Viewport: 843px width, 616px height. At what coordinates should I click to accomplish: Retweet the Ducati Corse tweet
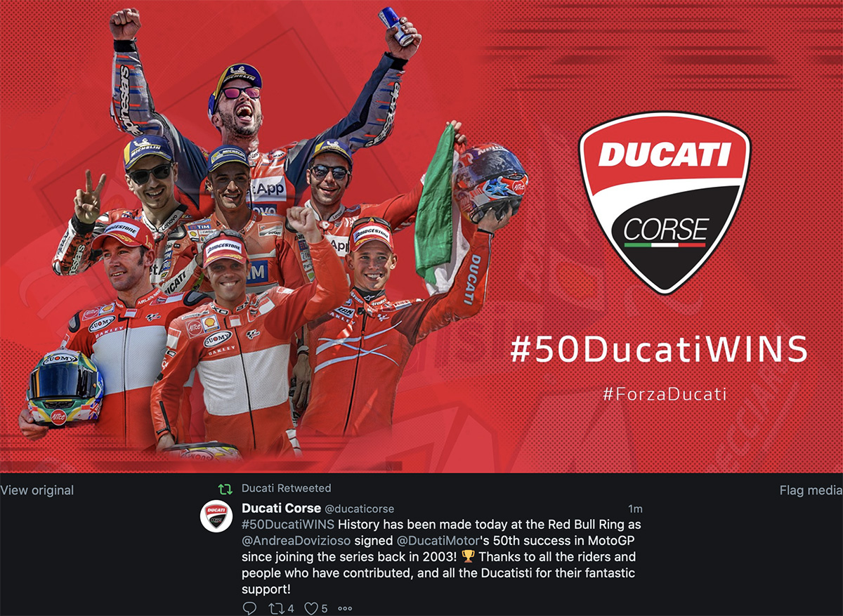coord(277,608)
